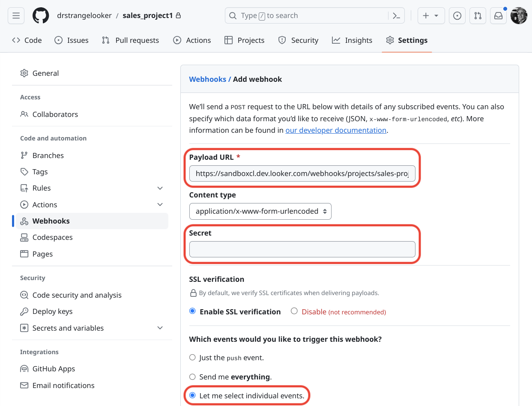Click the pull requests icon in the header
The height and width of the screenshot is (406, 532).
[478, 15]
